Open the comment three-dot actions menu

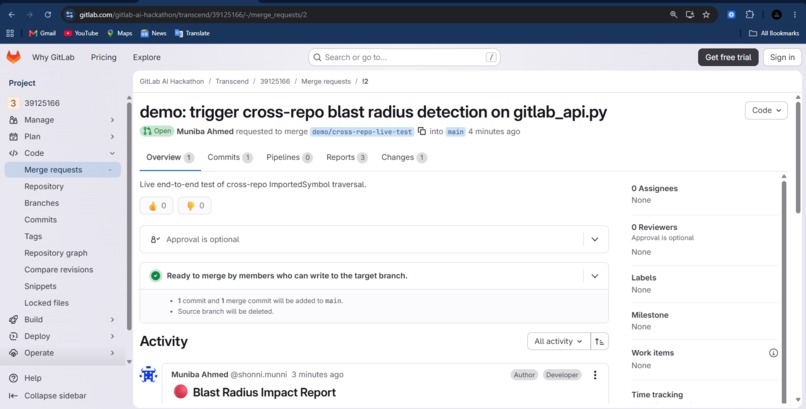pos(595,375)
